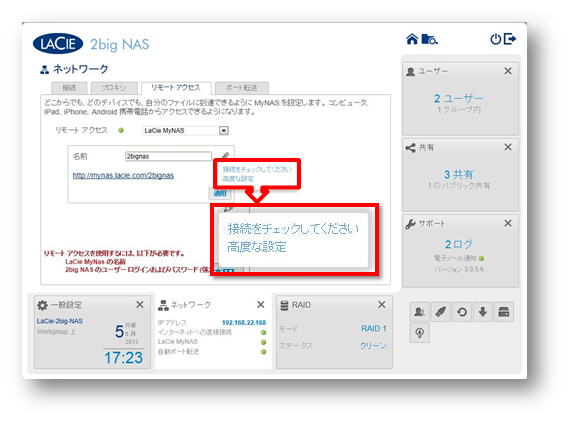
Task: Click the network icon in bottom ネットワーク widget
Action: pos(163,305)
